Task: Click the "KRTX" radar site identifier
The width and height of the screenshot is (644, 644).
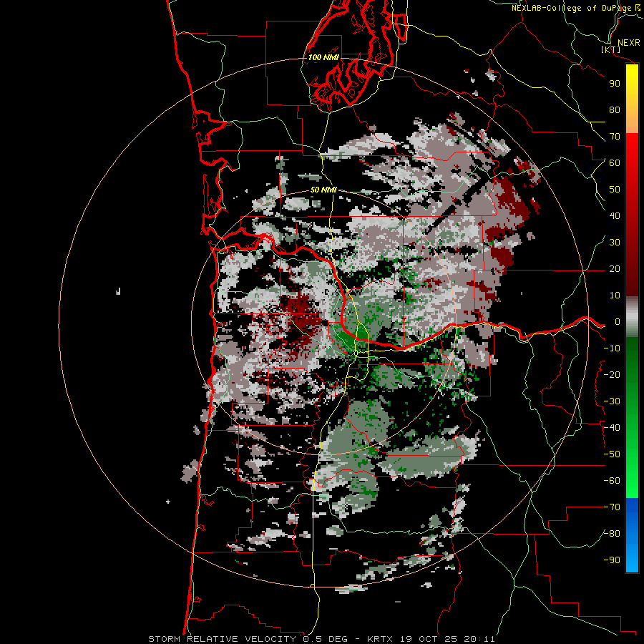Action: (380, 639)
